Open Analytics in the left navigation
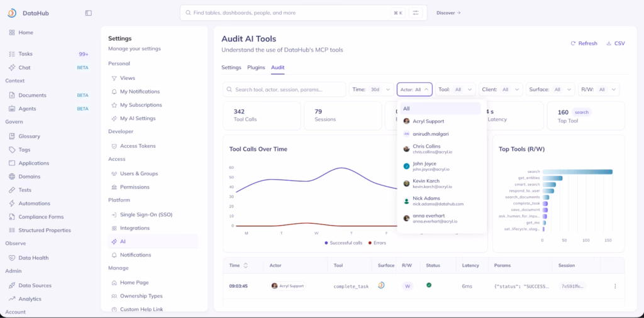This screenshot has width=644, height=318. coord(30,299)
